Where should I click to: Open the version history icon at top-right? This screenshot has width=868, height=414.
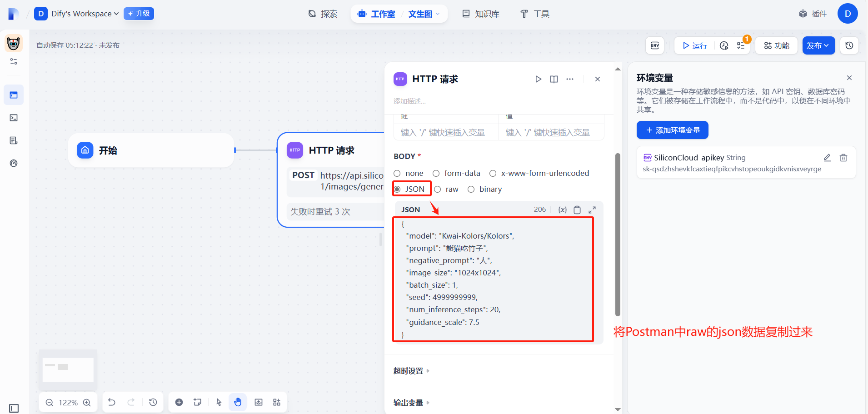click(x=849, y=45)
